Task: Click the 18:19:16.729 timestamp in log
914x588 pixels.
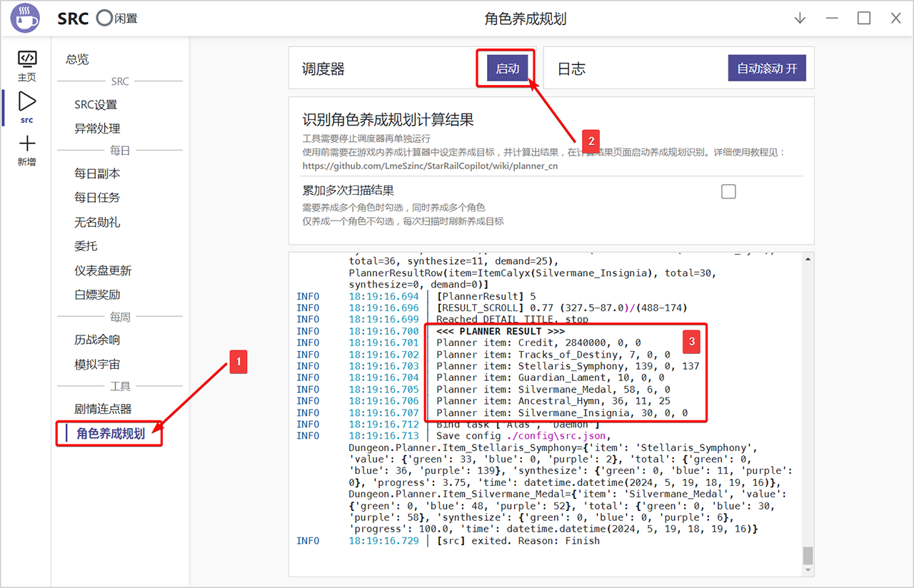Action: coord(384,541)
